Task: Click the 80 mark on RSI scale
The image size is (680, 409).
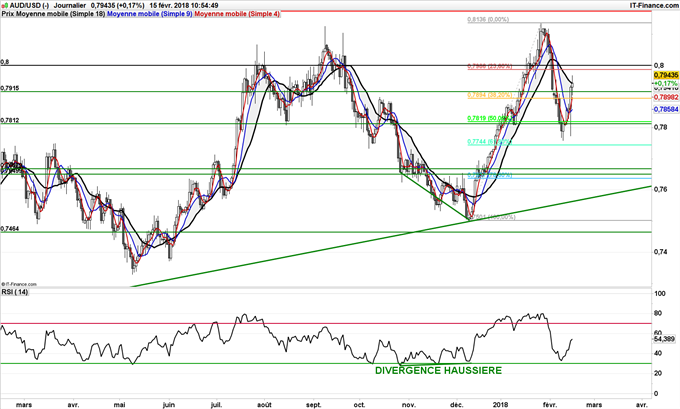Action: 658,313
